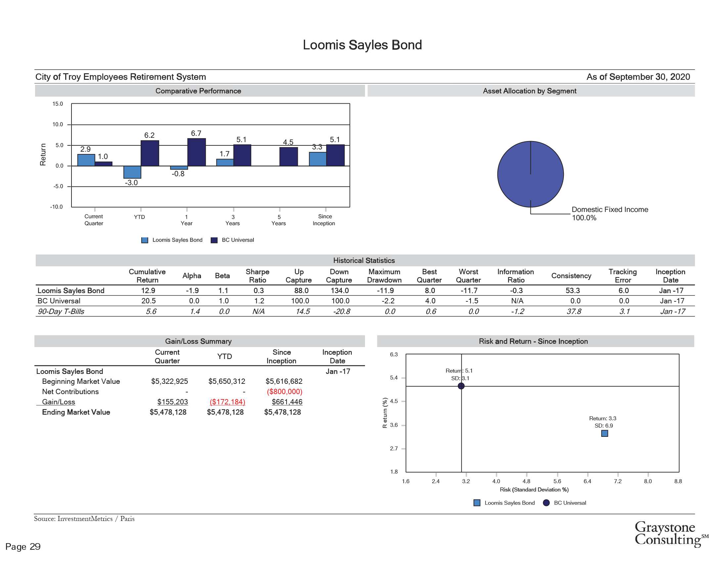
Task: Click the YTD 6.2 BC Universal bar
Action: (150, 153)
